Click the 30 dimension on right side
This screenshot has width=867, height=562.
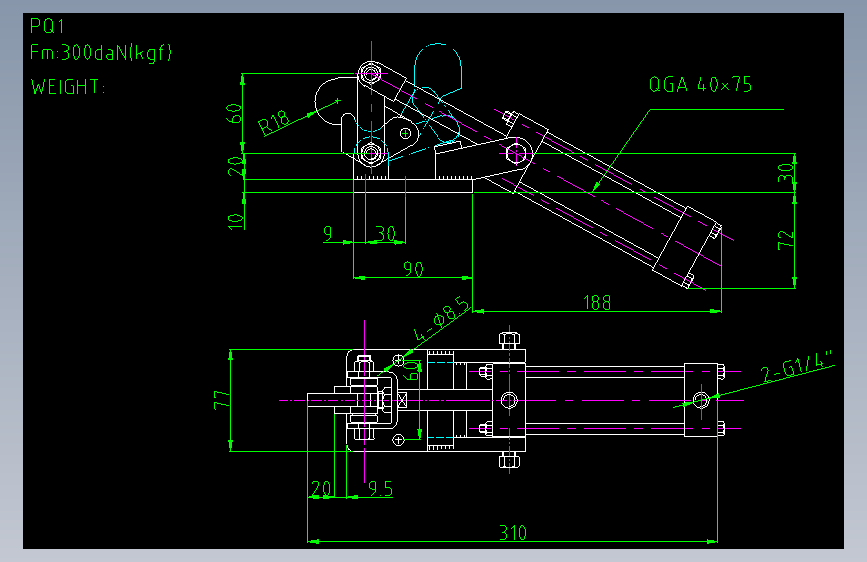pos(785,173)
